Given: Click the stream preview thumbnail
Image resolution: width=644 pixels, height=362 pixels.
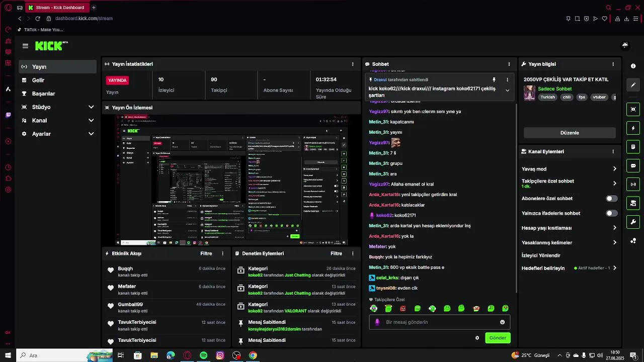Looking at the screenshot, I should 231,180.
